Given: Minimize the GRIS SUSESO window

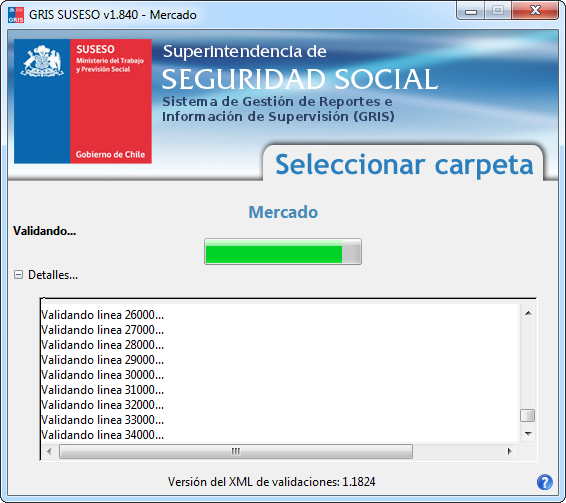Looking at the screenshot, I should point(471,12).
